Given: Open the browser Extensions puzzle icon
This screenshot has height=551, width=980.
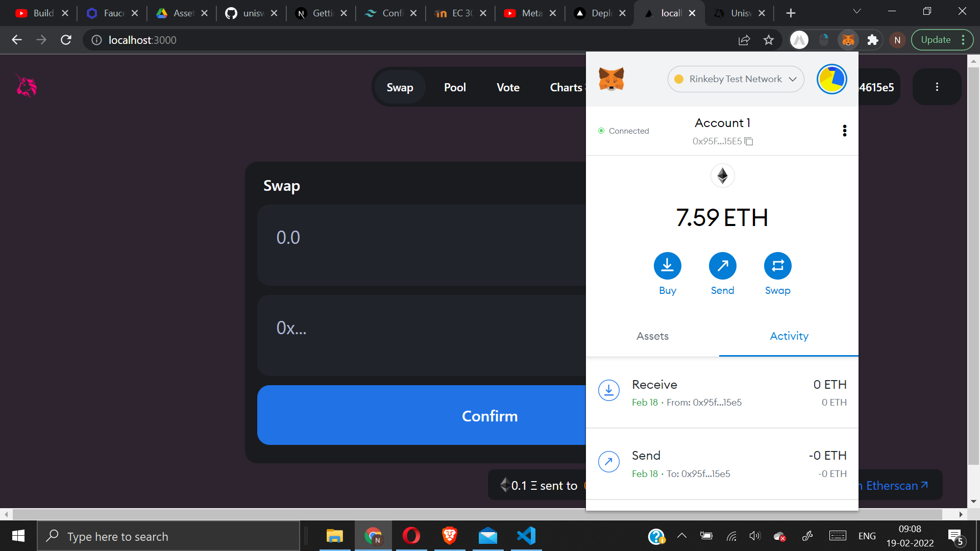Looking at the screenshot, I should coord(873,40).
